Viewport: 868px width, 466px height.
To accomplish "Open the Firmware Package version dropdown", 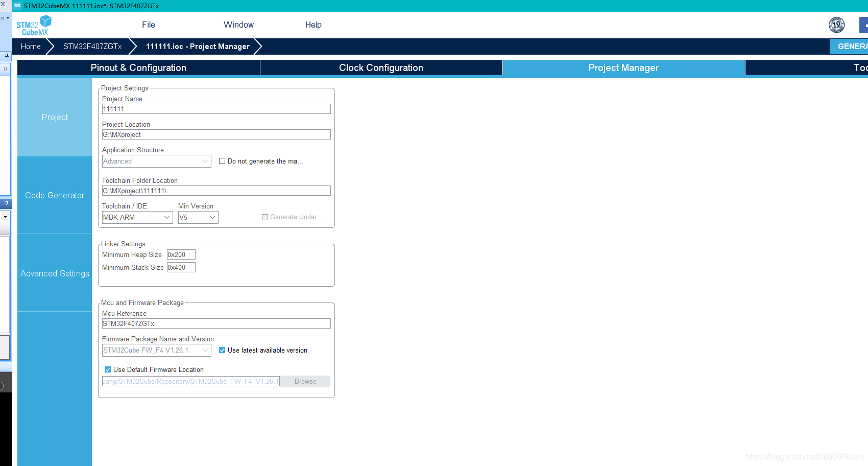I will pos(157,350).
